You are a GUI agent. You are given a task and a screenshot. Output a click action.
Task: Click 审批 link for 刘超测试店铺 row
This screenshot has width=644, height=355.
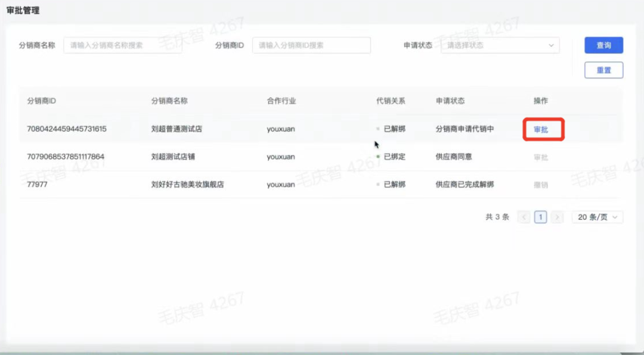pos(541,157)
